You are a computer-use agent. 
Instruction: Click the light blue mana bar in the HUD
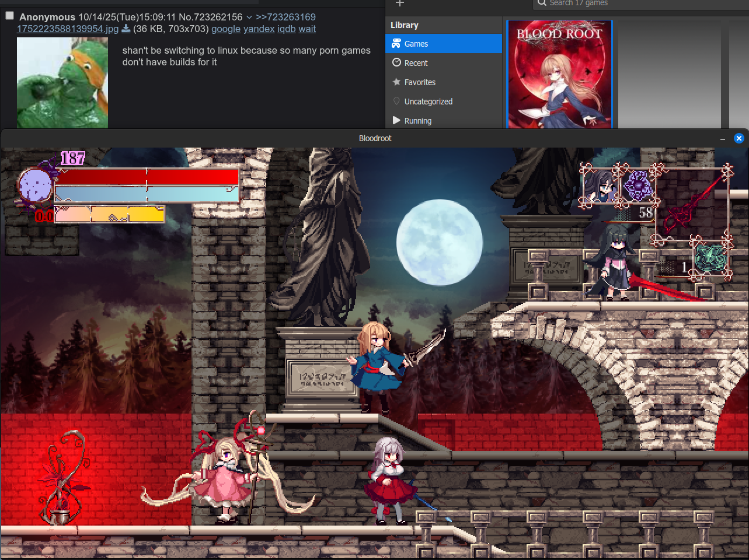[147, 194]
